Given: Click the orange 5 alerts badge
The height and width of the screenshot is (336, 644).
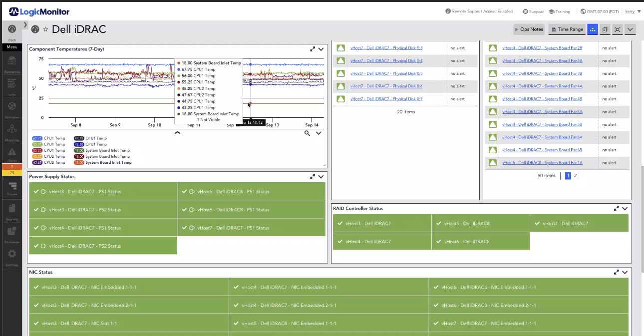Looking at the screenshot, I should pyautogui.click(x=12, y=167).
